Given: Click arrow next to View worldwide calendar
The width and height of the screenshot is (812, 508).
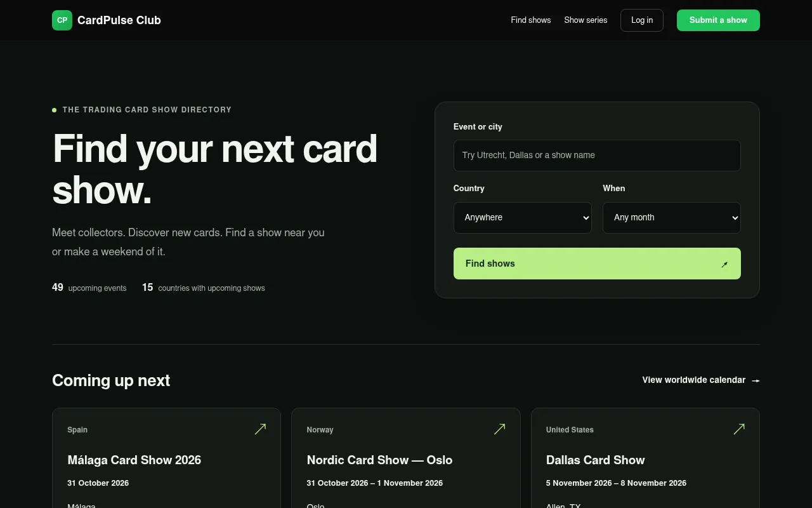Looking at the screenshot, I should pyautogui.click(x=756, y=380).
